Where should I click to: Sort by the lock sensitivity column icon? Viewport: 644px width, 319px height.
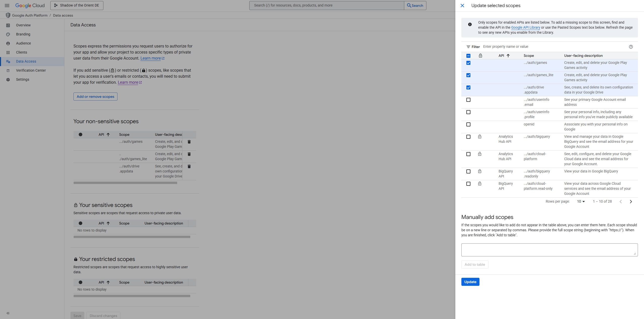[480, 56]
